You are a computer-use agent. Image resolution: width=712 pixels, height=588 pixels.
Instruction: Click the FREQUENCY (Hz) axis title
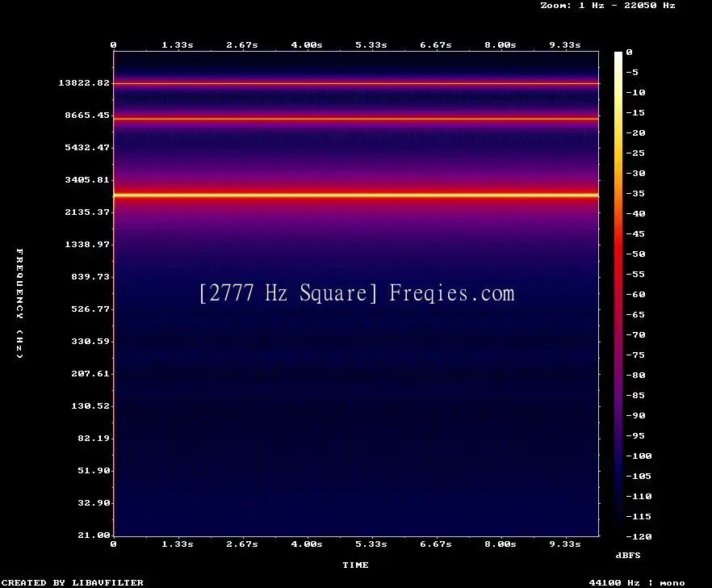tap(19, 303)
